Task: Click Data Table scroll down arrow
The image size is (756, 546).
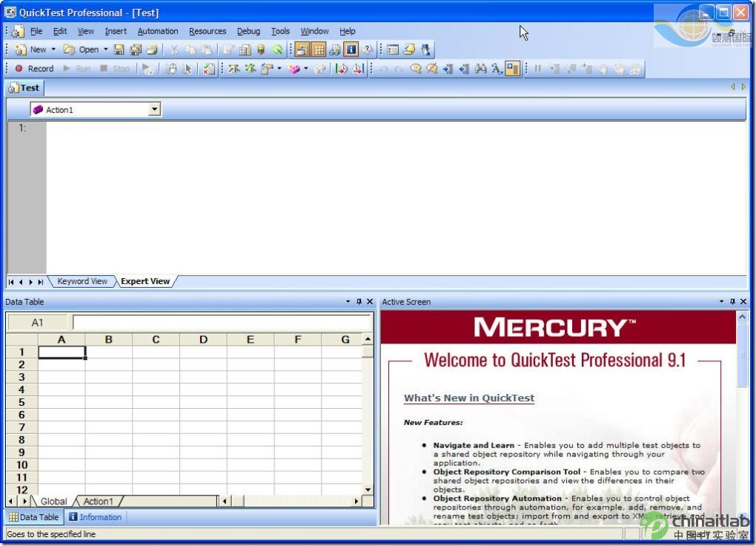Action: [x=368, y=490]
